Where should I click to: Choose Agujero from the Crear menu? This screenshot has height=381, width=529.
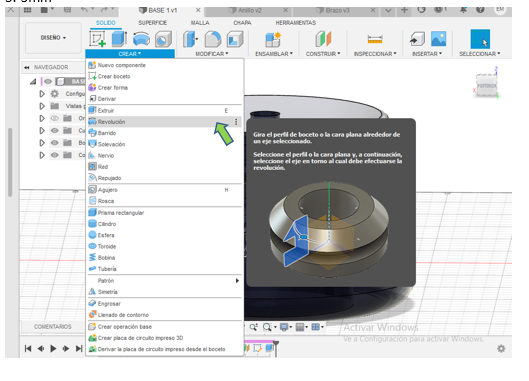click(164, 190)
